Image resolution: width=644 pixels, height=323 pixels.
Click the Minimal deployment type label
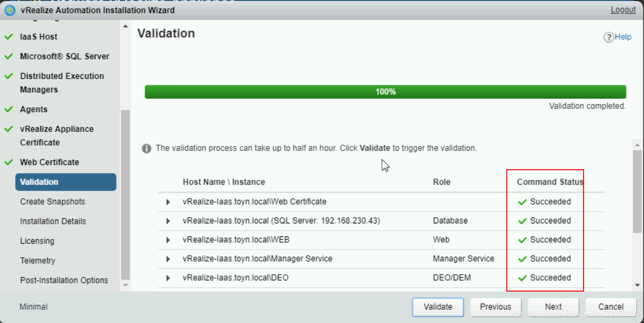point(33,307)
